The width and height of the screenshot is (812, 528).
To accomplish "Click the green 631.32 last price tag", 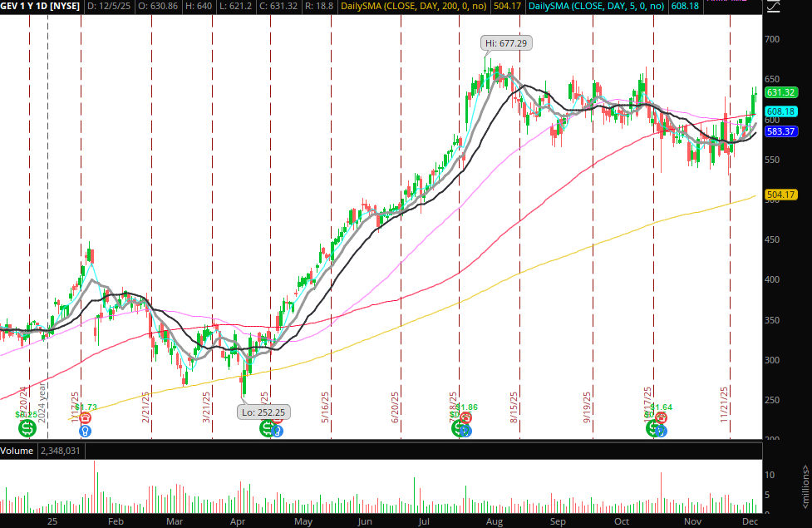I will point(781,92).
